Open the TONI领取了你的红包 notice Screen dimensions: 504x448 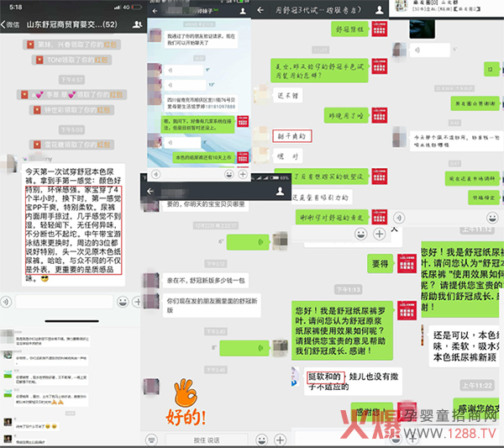coord(71,60)
